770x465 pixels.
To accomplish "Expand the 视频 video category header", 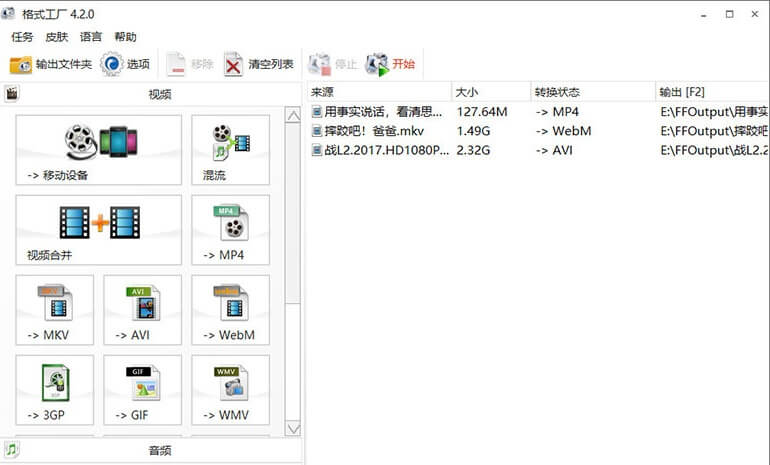I will [151, 94].
